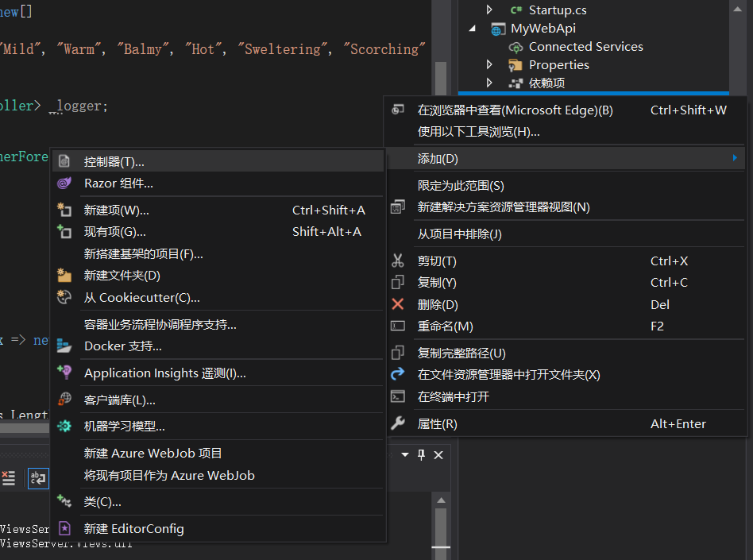
Task: Open the 添加(D) submenu arrow
Action: coord(735,158)
